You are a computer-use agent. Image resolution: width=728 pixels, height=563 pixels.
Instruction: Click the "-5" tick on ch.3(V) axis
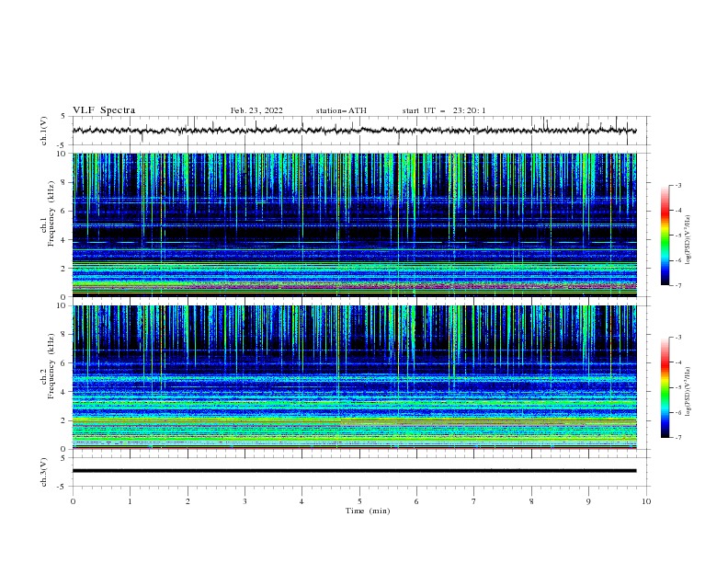coord(63,487)
